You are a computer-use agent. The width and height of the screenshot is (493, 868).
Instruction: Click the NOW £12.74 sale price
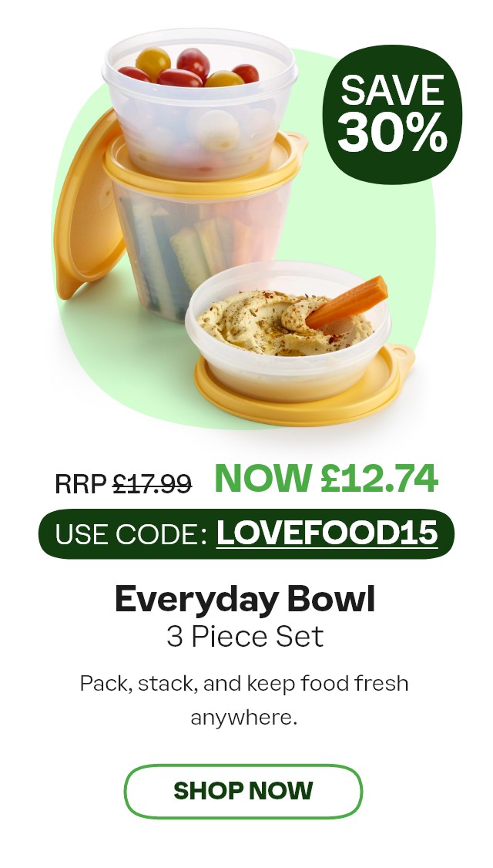pyautogui.click(x=326, y=478)
